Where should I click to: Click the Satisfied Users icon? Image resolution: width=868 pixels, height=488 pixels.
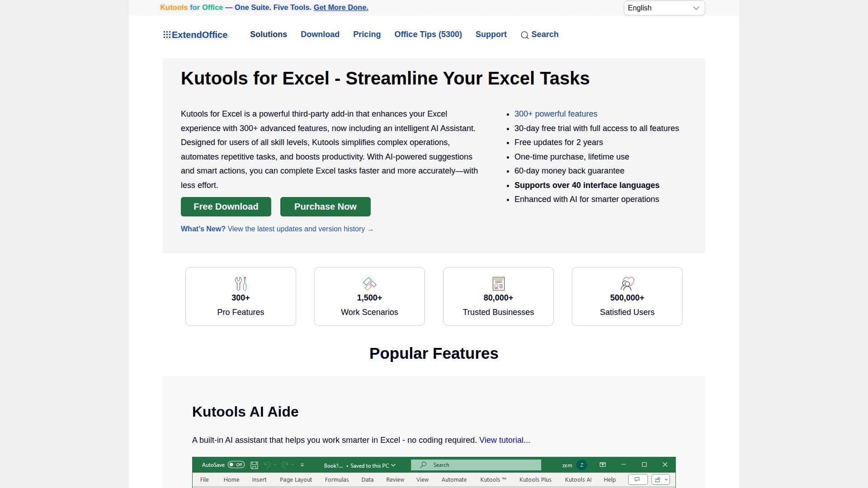(x=627, y=283)
